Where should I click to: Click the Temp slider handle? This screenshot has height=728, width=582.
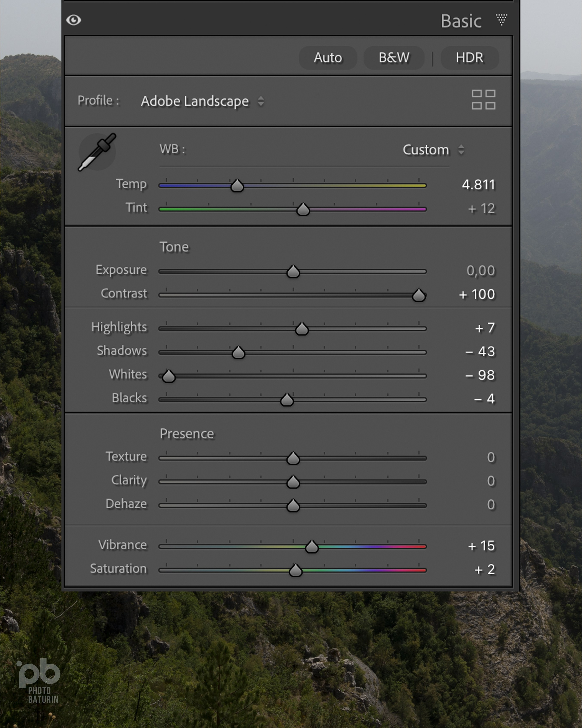click(237, 186)
